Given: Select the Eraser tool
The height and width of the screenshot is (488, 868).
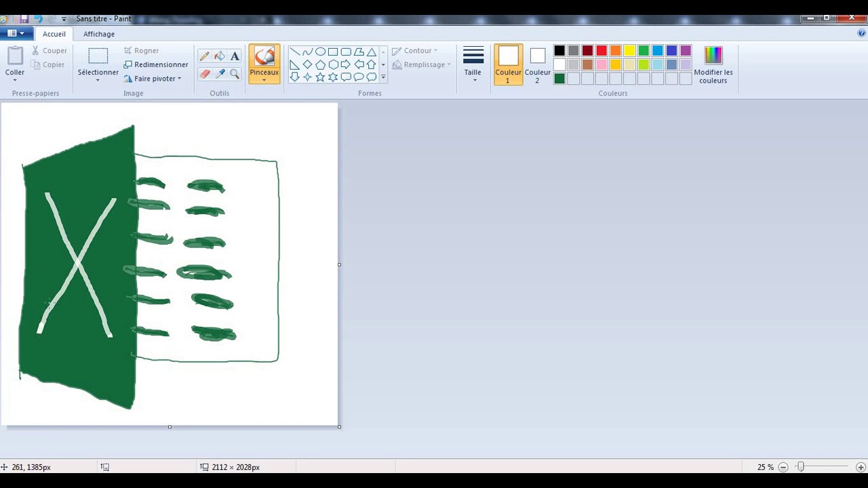Looking at the screenshot, I should point(205,73).
